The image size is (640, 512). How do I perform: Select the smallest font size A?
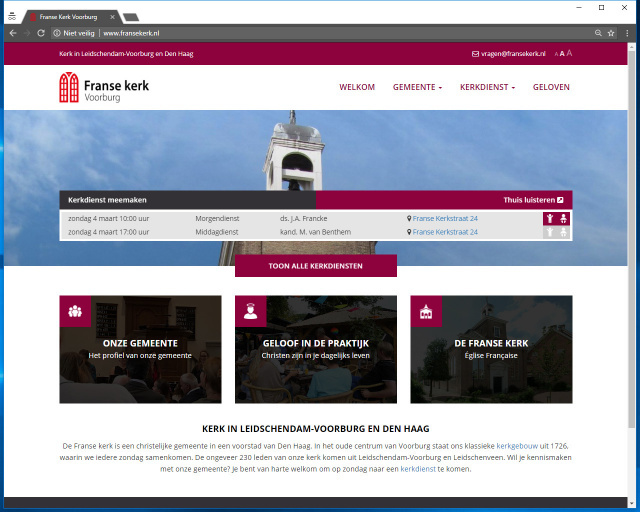pyautogui.click(x=554, y=53)
